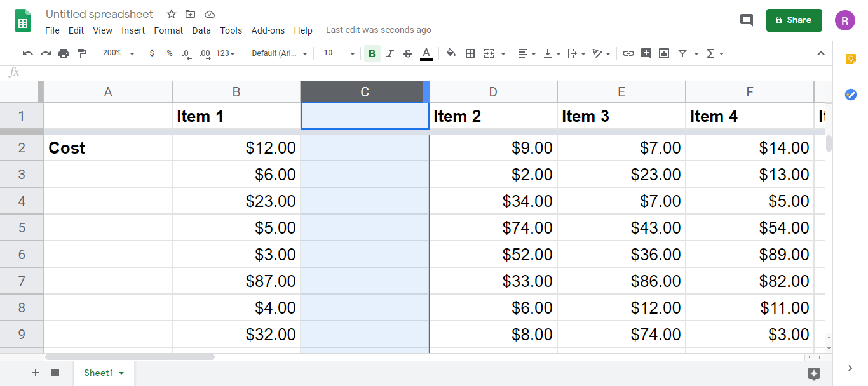Click the Undo arrow icon
Image resolution: width=868 pixels, height=386 pixels.
tap(28, 53)
